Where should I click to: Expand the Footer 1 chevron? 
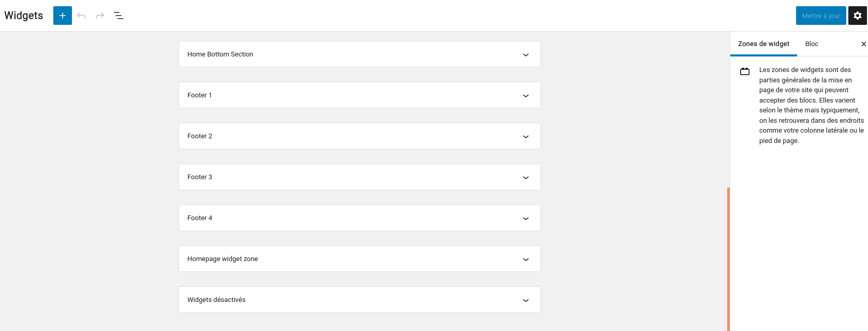pyautogui.click(x=526, y=95)
